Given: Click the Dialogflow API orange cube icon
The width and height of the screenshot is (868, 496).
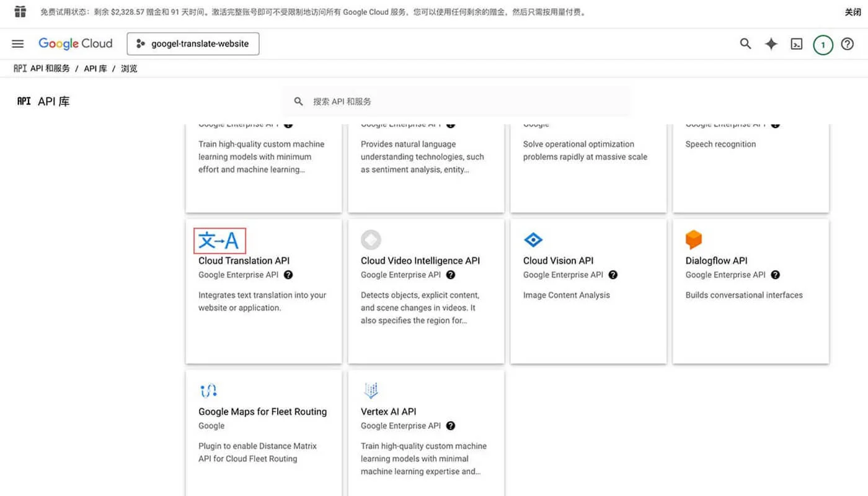Looking at the screenshot, I should tap(693, 239).
